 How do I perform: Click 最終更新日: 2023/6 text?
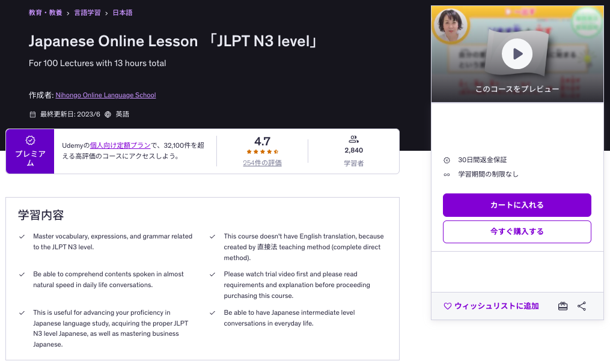pyautogui.click(x=70, y=114)
